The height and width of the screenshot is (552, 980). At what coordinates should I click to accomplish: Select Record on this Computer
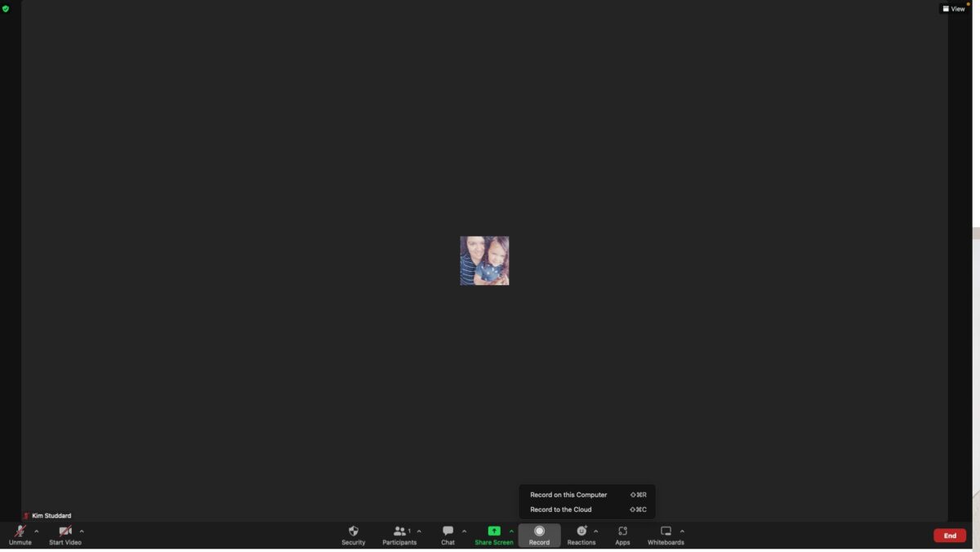pos(568,495)
